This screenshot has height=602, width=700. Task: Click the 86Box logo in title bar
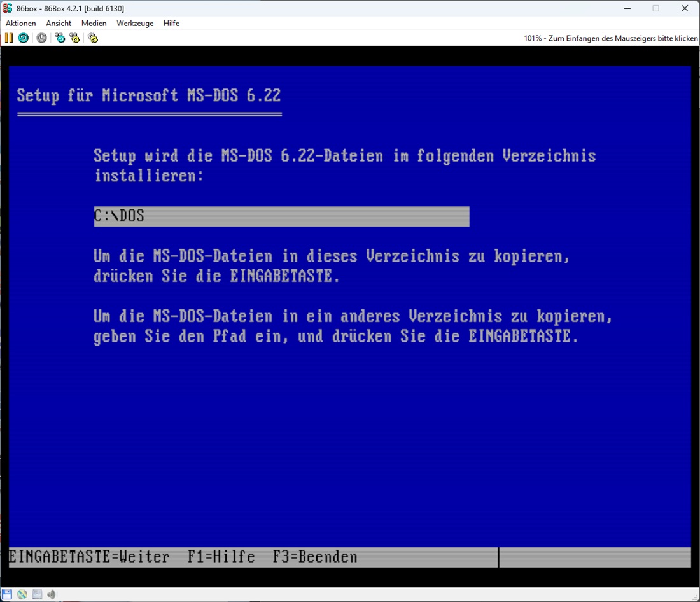click(x=8, y=8)
